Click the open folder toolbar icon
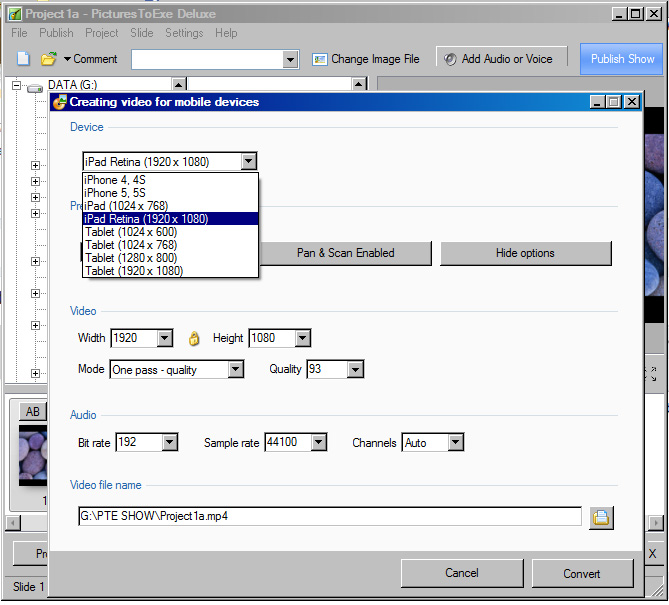The width and height of the screenshot is (669, 605). tap(48, 59)
